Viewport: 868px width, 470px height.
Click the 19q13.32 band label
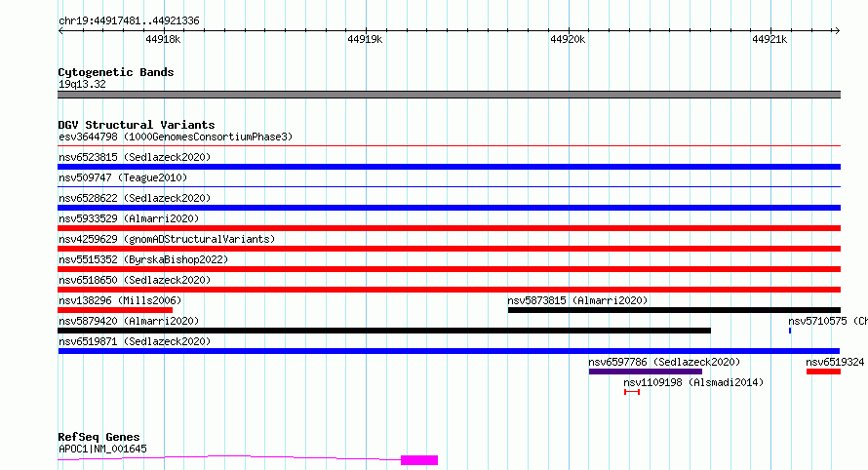pyautogui.click(x=82, y=84)
